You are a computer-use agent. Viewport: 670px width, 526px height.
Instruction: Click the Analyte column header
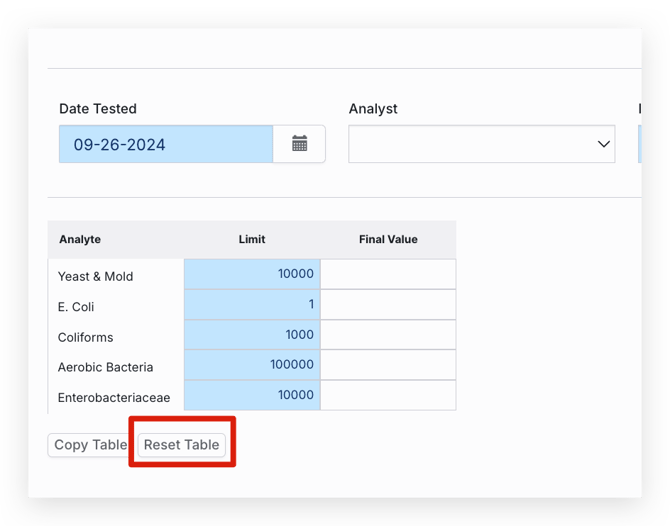[80, 239]
